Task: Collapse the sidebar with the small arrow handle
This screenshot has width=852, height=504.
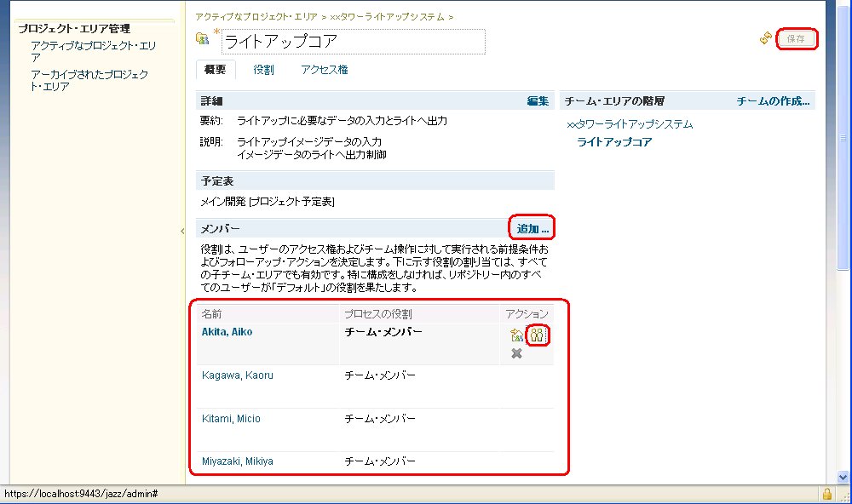Action: tap(182, 231)
